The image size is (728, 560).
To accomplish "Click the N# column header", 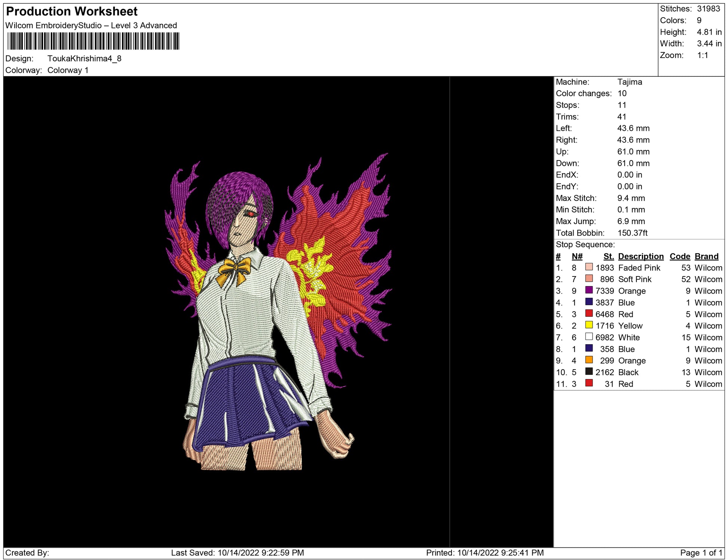I will pos(577,256).
